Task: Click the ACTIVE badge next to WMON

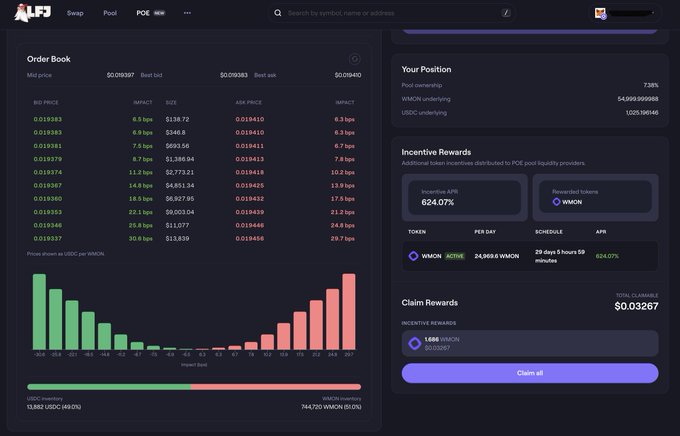Action: point(454,256)
